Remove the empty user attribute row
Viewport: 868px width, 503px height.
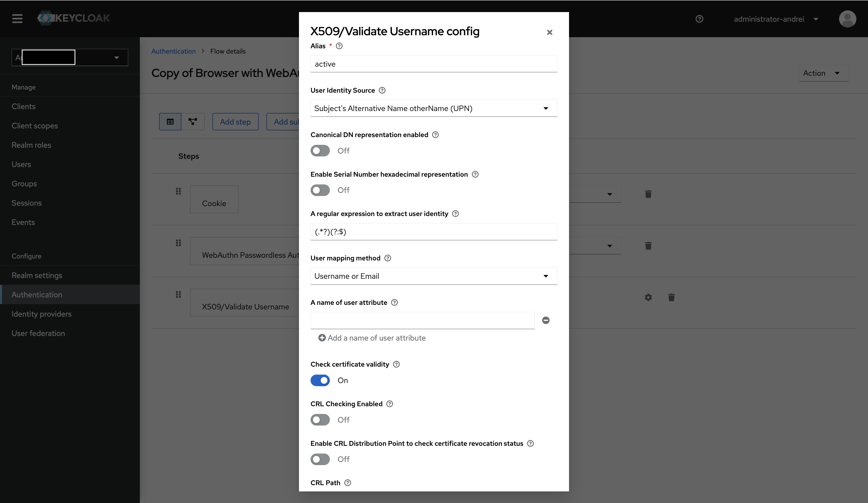[546, 320]
